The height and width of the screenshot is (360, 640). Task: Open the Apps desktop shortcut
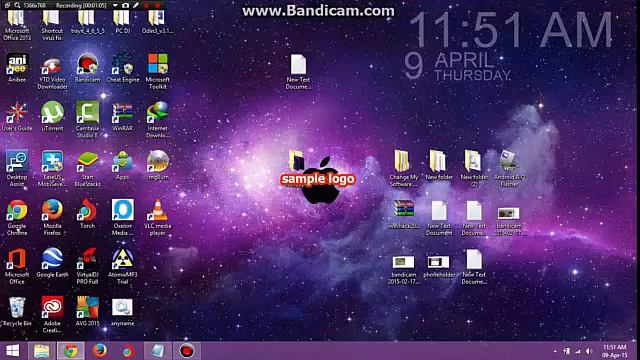[122, 165]
